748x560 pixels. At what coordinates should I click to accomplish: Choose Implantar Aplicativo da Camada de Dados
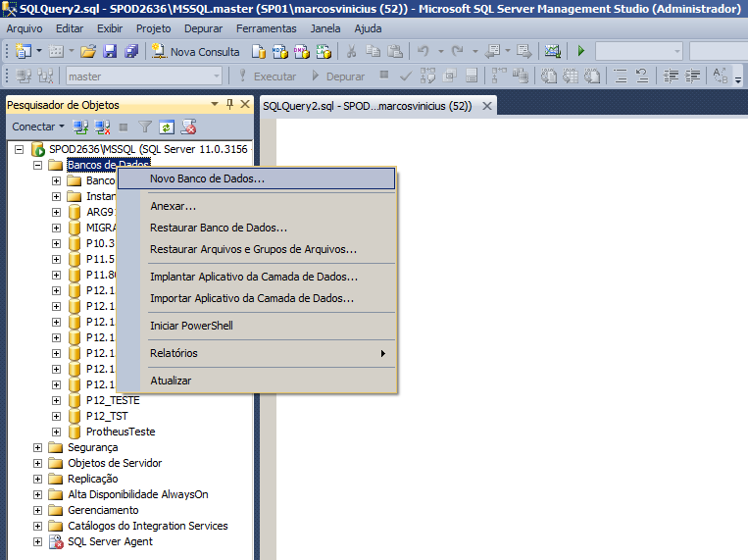257,277
